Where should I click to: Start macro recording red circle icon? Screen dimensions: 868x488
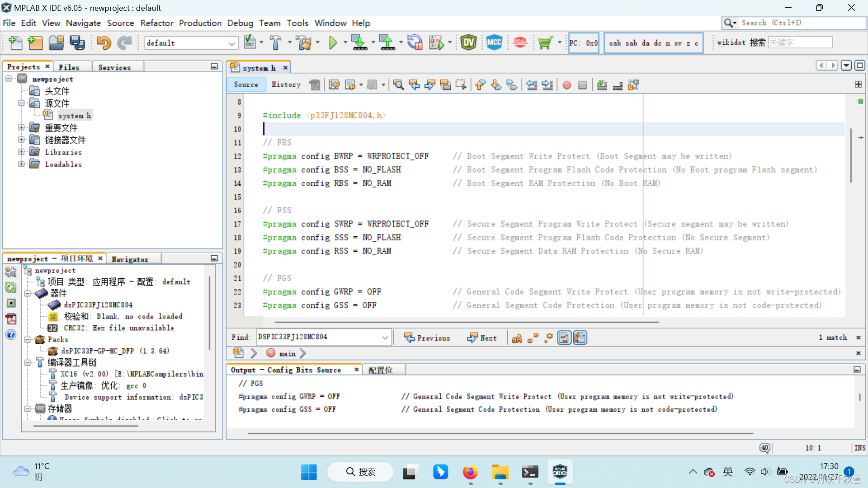[566, 85]
